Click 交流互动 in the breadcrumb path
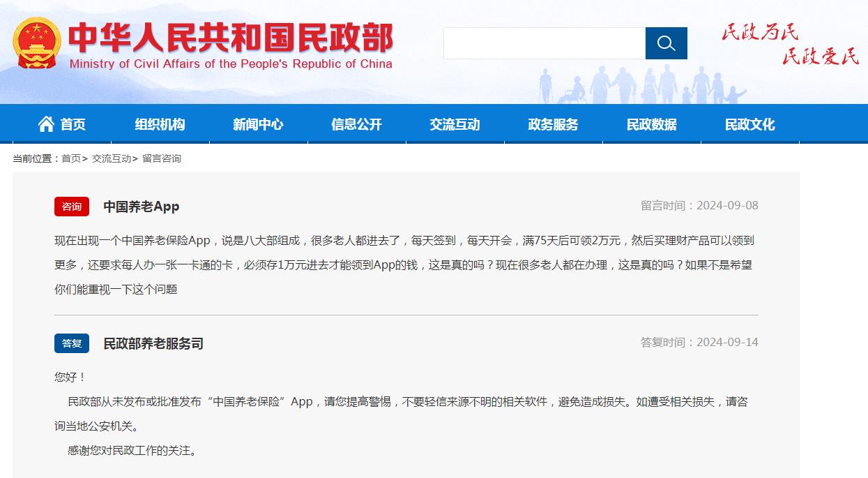This screenshot has width=868, height=478. (111, 158)
